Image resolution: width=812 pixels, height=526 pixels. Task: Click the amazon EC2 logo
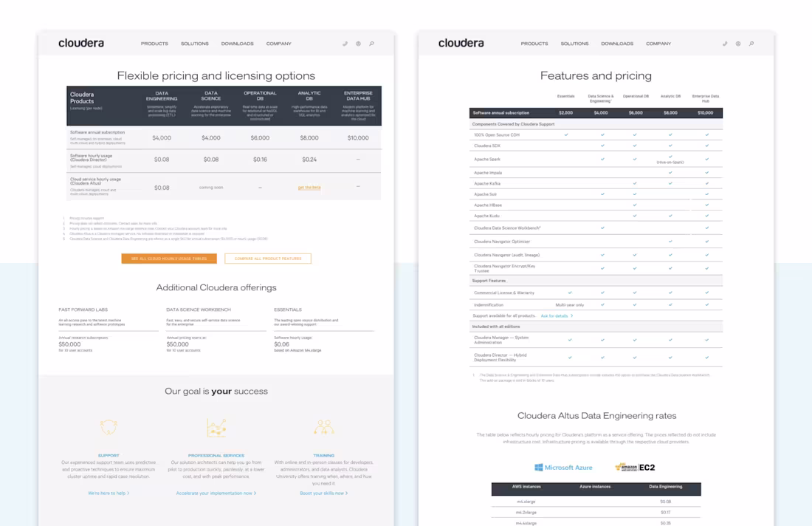636,466
